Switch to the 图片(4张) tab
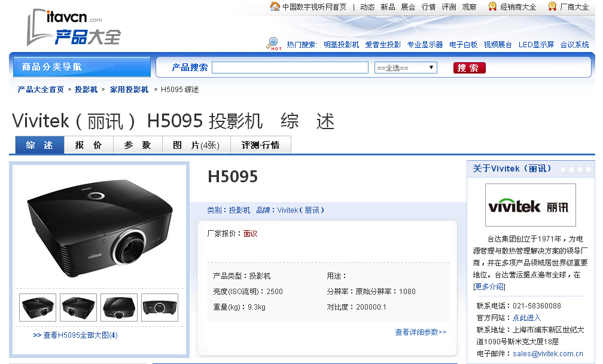The width and height of the screenshot is (603, 364). [196, 145]
